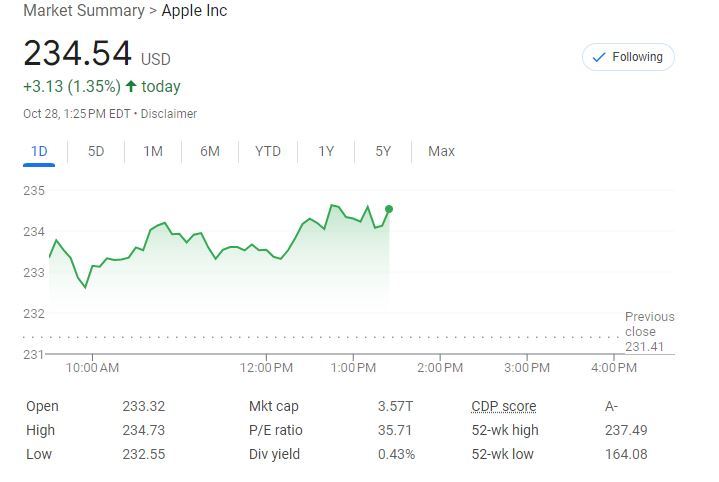Select the 6M range tab

(210, 152)
